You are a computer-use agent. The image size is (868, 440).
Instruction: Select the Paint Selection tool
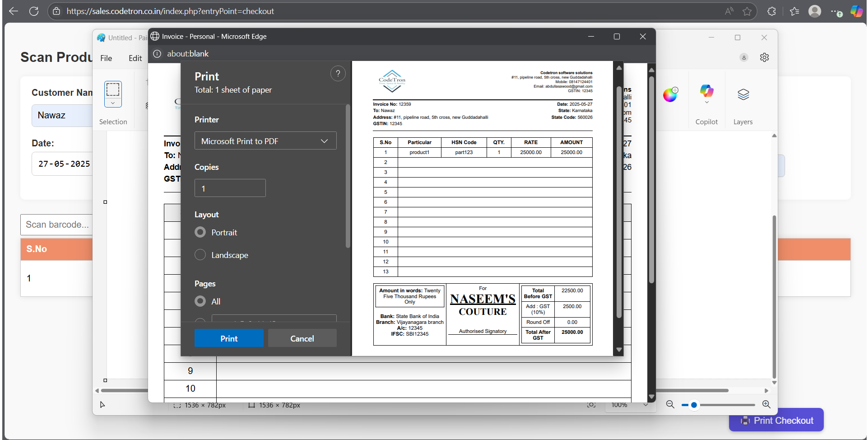113,89
